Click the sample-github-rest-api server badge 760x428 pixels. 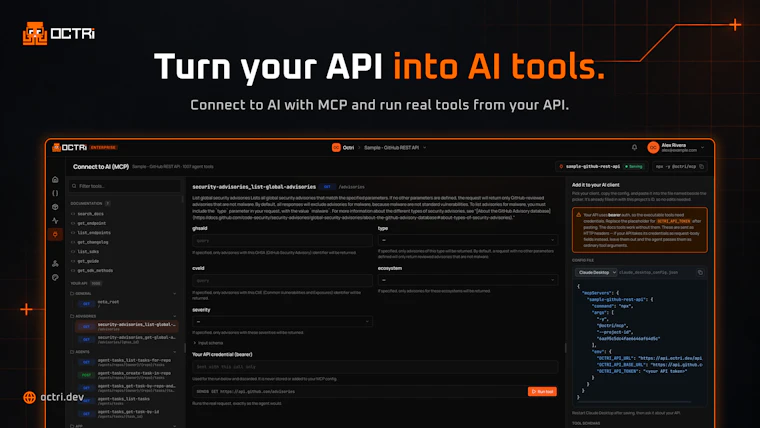pos(601,166)
